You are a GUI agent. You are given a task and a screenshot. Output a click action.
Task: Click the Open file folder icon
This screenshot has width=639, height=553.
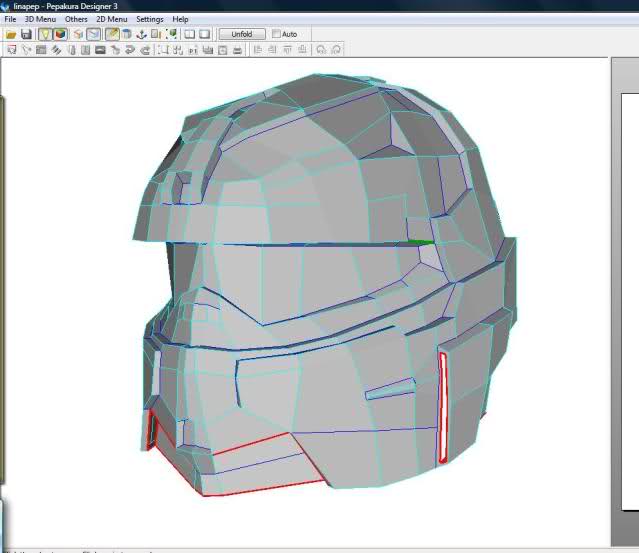11,34
